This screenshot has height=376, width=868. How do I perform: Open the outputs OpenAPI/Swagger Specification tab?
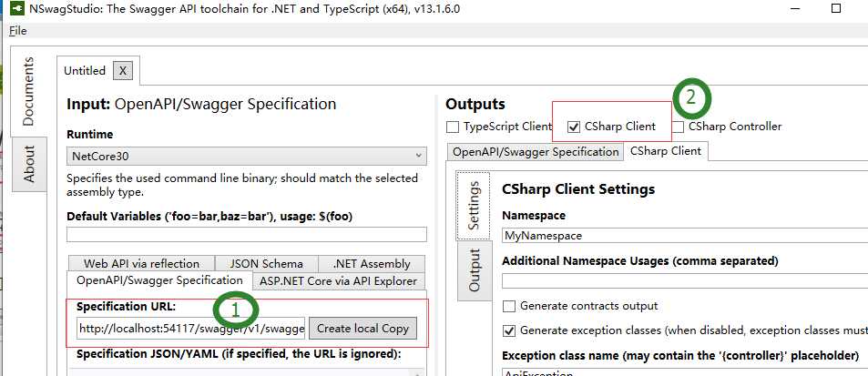coord(536,151)
